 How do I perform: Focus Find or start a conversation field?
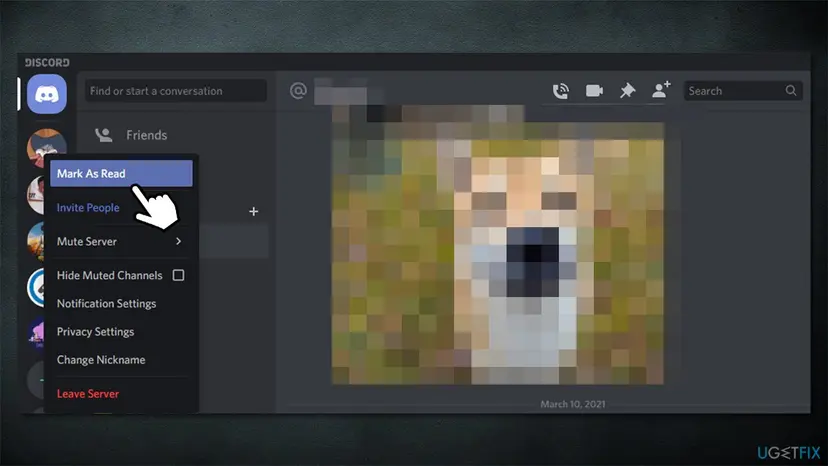tap(176, 91)
